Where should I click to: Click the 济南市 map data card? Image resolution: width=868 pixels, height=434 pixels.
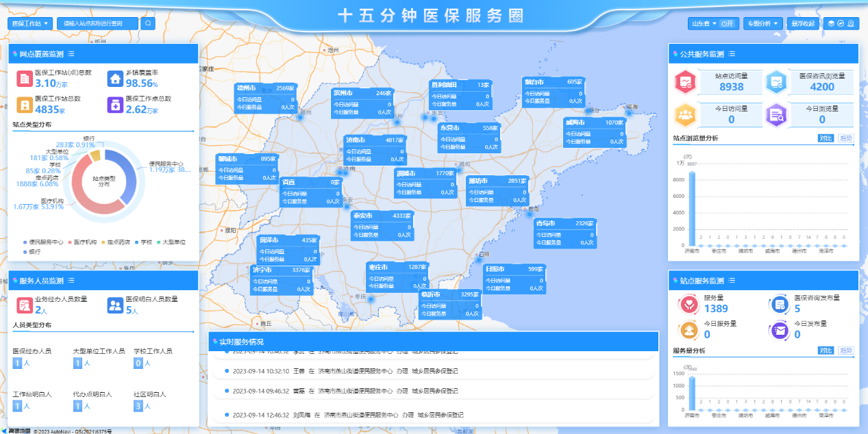pyautogui.click(x=375, y=150)
